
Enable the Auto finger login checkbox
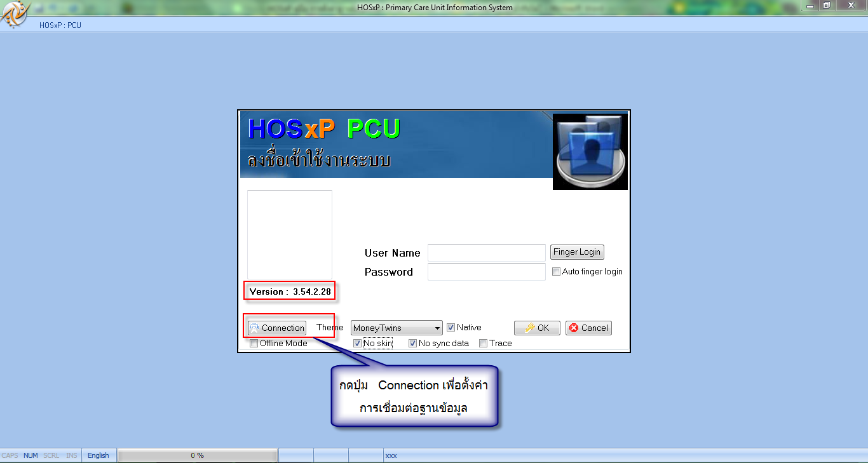[556, 271]
